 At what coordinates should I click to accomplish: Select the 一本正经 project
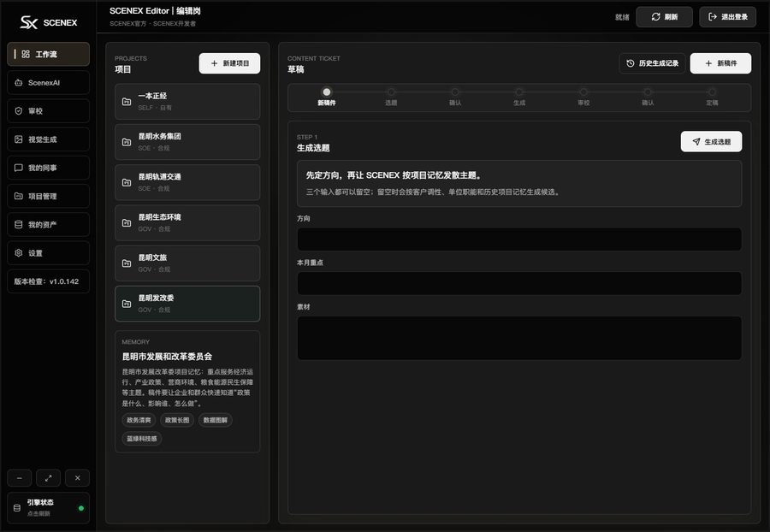(x=187, y=102)
